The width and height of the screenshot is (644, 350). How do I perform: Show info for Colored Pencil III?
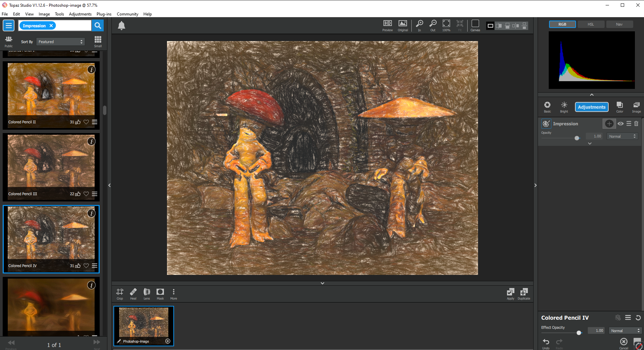point(91,141)
